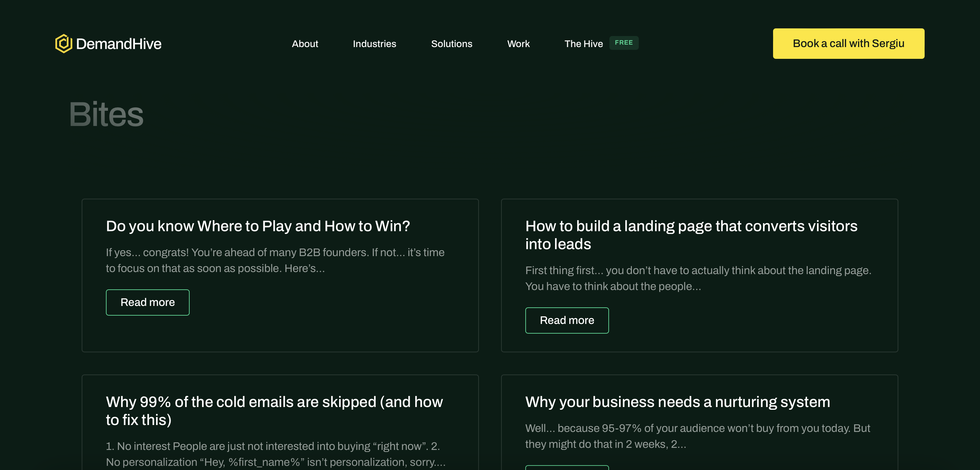
Task: Go to the Work page
Action: pyautogui.click(x=518, y=44)
